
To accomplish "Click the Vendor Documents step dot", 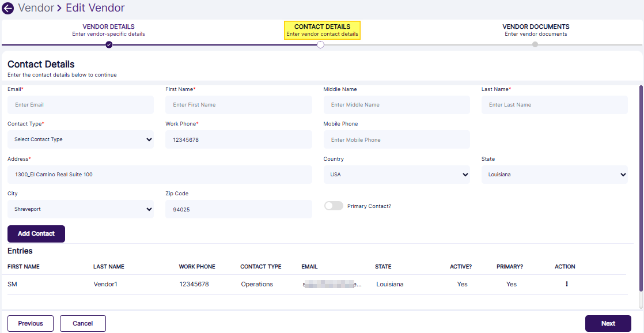I will [x=535, y=44].
